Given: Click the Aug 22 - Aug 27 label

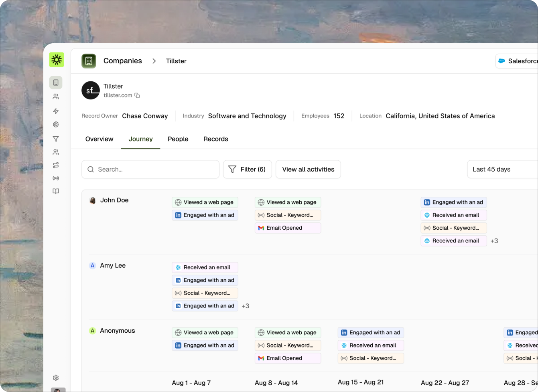Looking at the screenshot, I should point(445,383).
